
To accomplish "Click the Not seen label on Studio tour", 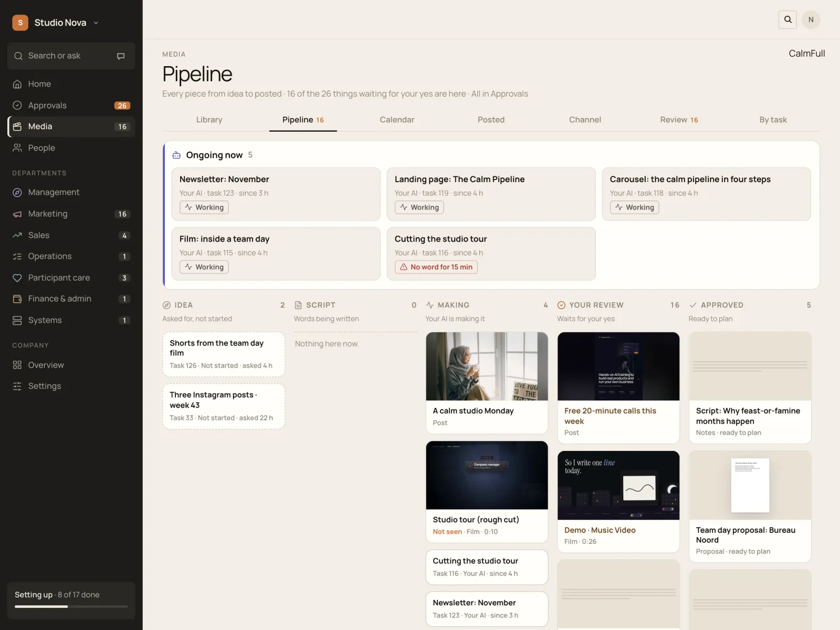I will 447,532.
